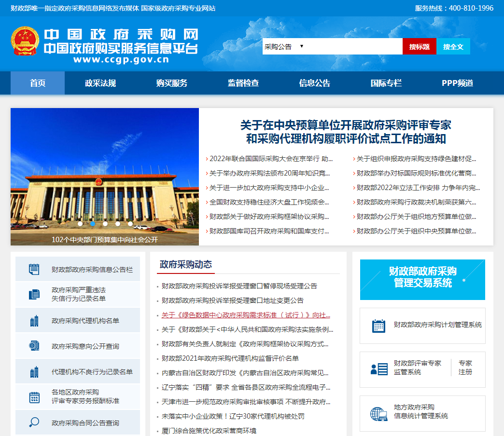Screen dimensions: 504x436
Task: Click the clipboard icon beside 财政部政府采购信息公告栏
Action: [x=34, y=270]
